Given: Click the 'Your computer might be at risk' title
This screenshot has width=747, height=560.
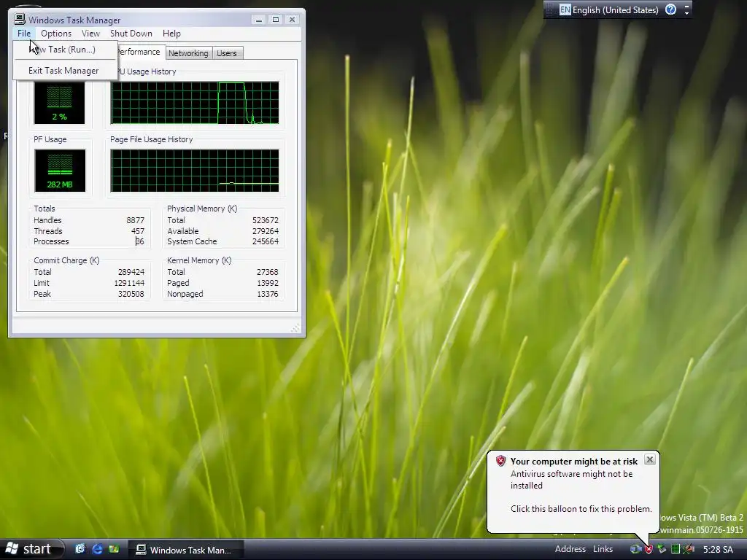Looking at the screenshot, I should tap(573, 462).
